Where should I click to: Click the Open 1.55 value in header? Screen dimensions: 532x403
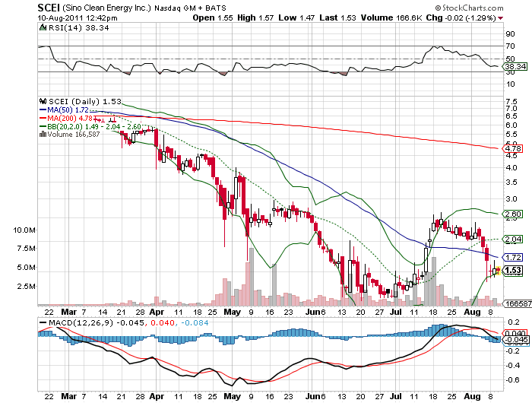point(213,18)
